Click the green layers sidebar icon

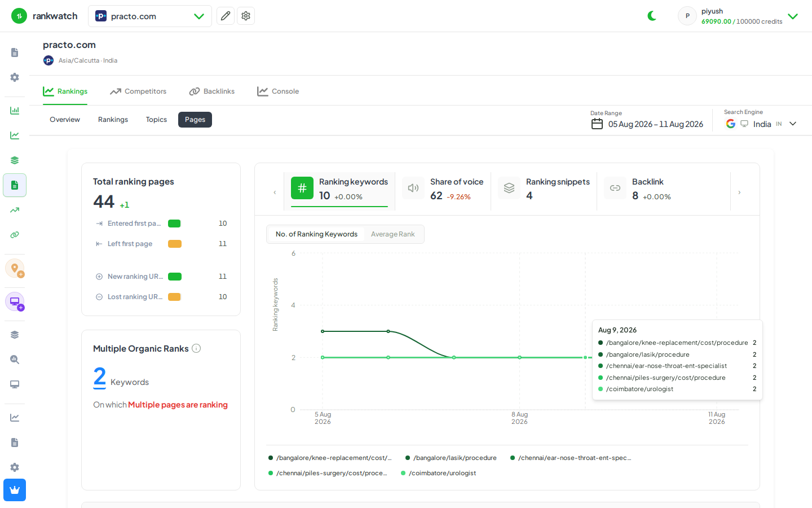point(15,160)
